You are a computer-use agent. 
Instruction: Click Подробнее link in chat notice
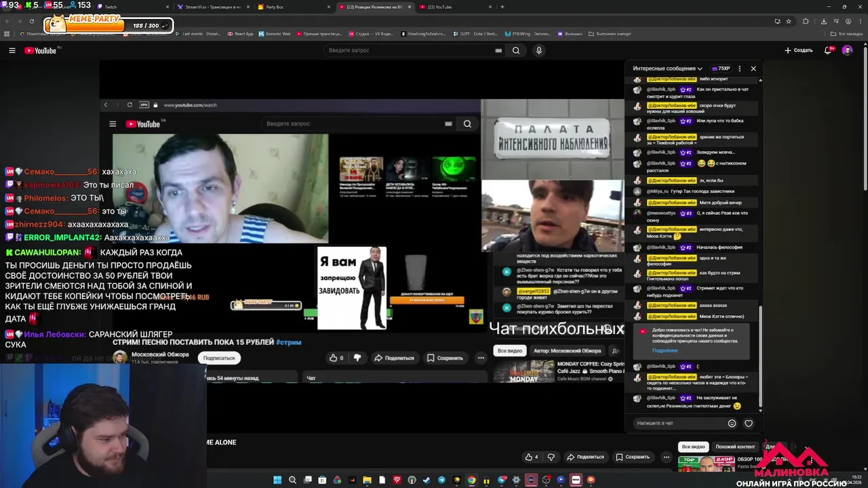click(x=665, y=350)
